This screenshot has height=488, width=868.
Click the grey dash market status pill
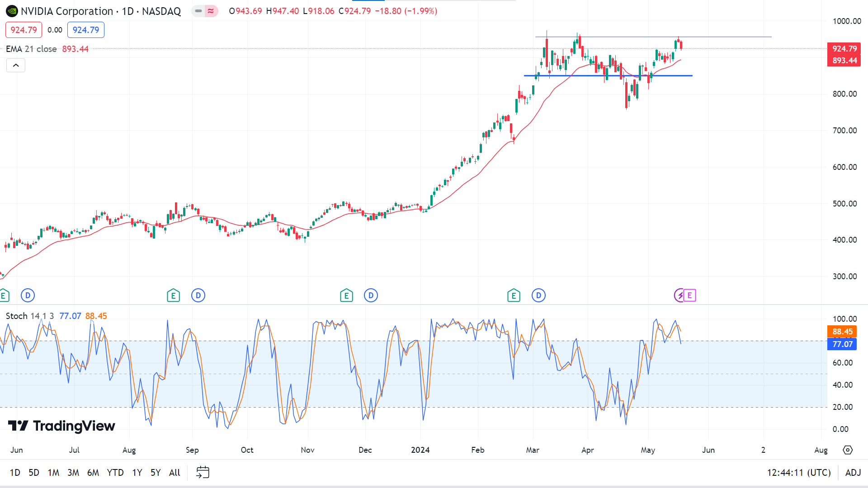tap(198, 11)
